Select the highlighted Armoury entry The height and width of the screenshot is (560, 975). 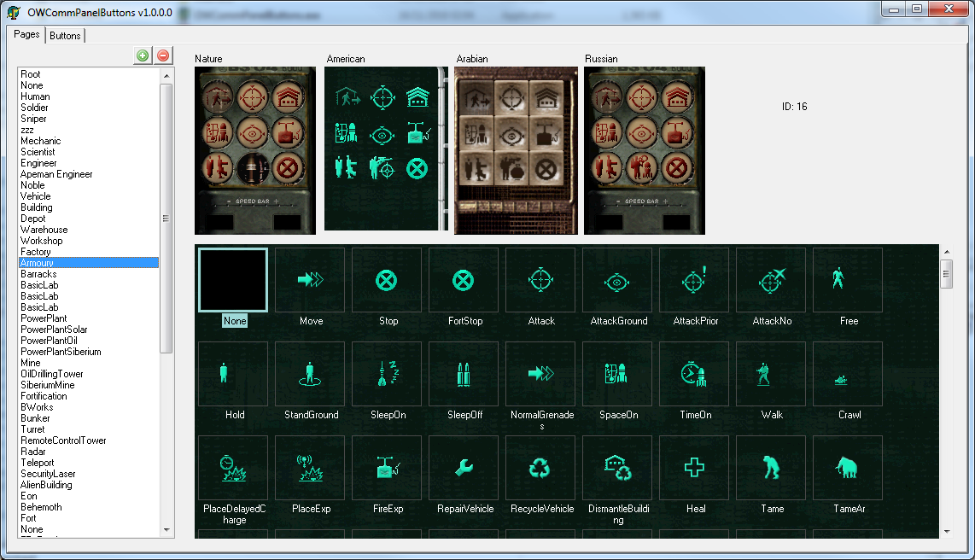coord(89,263)
